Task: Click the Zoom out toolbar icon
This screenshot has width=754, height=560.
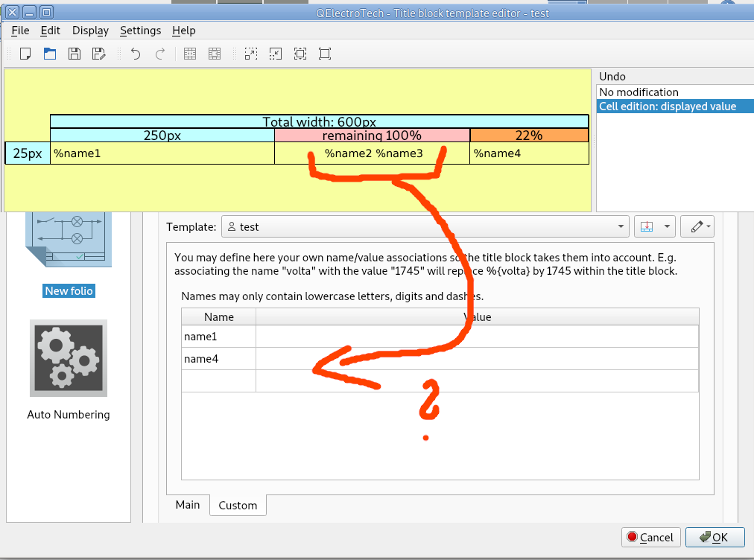Action: pyautogui.click(x=276, y=54)
